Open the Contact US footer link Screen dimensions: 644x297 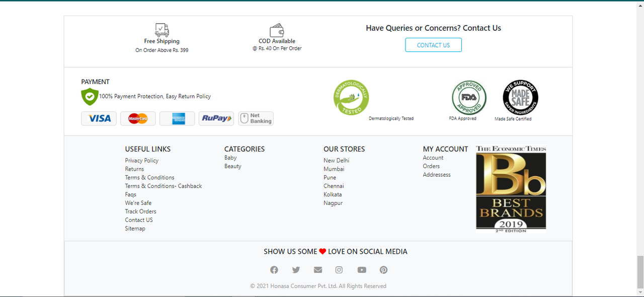(x=139, y=220)
